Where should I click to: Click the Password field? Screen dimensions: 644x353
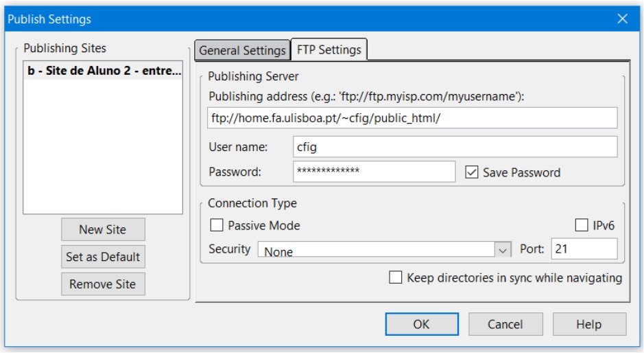tap(373, 172)
